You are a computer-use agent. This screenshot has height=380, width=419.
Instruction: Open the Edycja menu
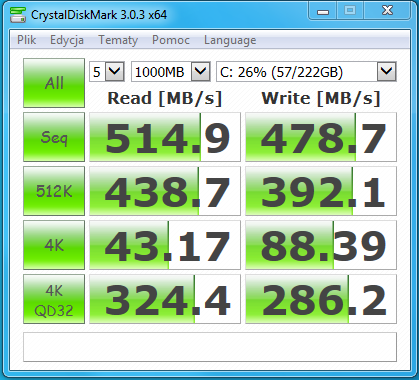[67, 40]
